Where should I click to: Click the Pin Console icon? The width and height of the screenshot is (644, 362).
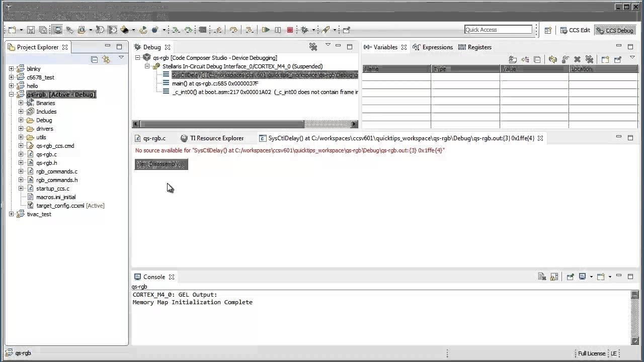[570, 277]
